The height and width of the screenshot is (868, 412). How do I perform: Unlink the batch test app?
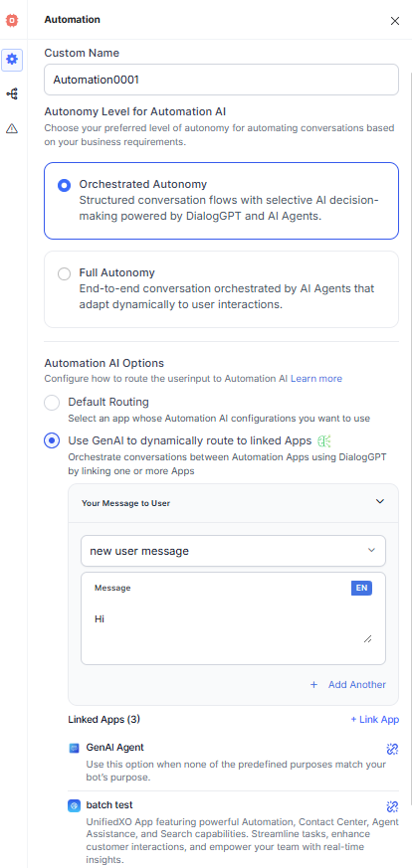(392, 806)
